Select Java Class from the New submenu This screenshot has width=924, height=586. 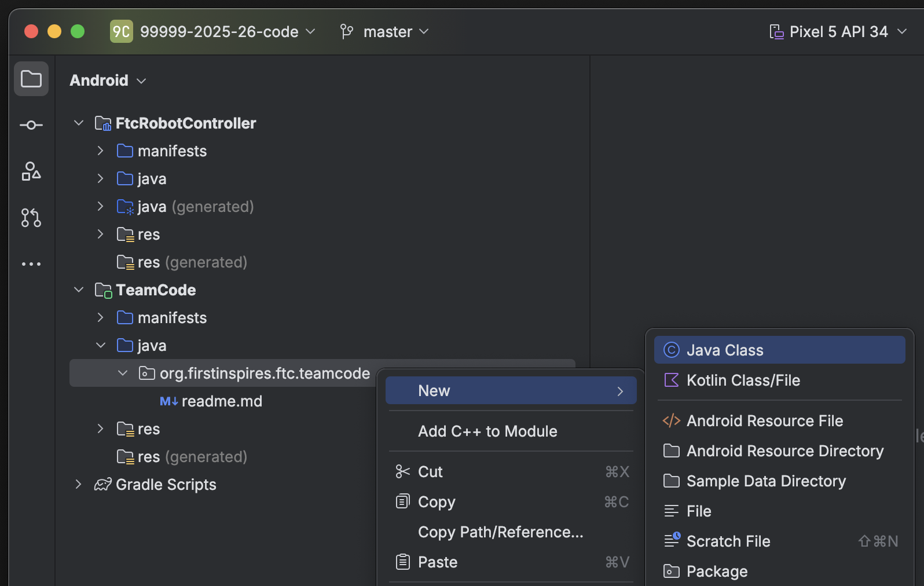[x=724, y=350]
